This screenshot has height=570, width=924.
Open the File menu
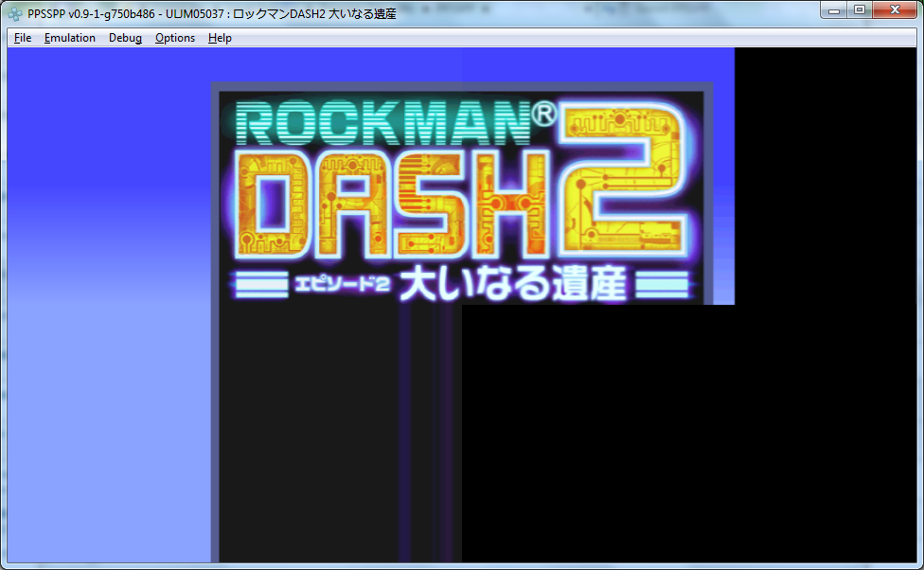tap(23, 38)
